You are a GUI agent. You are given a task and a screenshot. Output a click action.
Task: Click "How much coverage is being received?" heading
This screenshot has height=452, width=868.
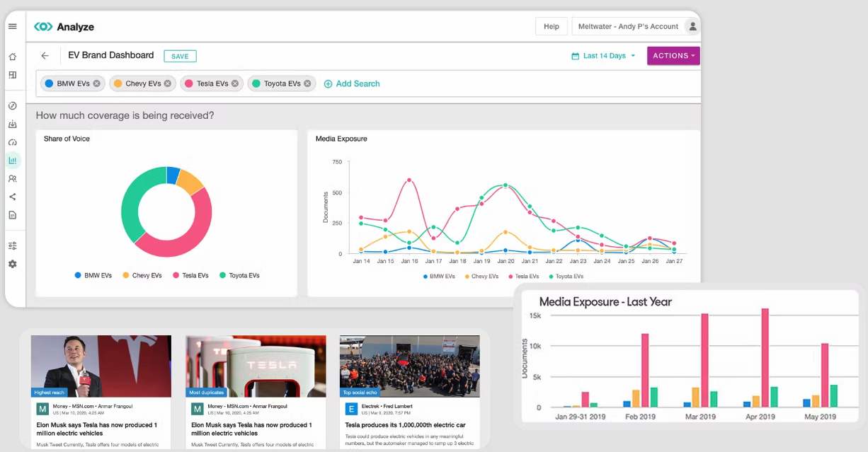[x=125, y=115]
